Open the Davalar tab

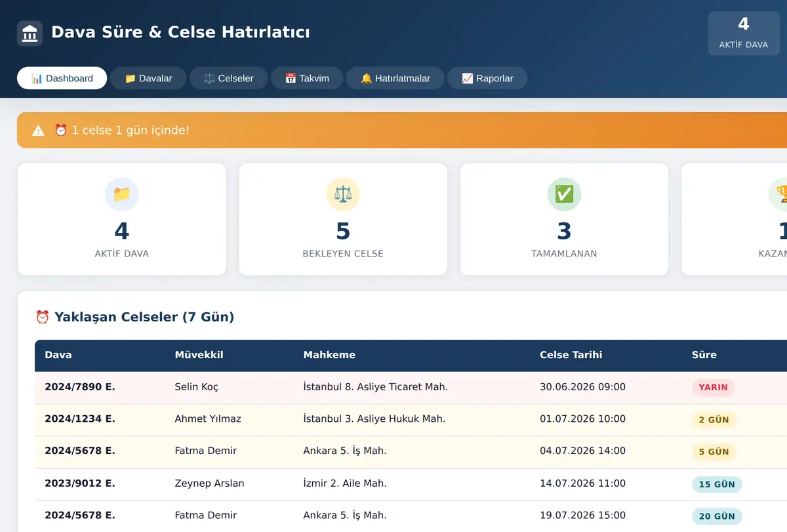point(148,78)
